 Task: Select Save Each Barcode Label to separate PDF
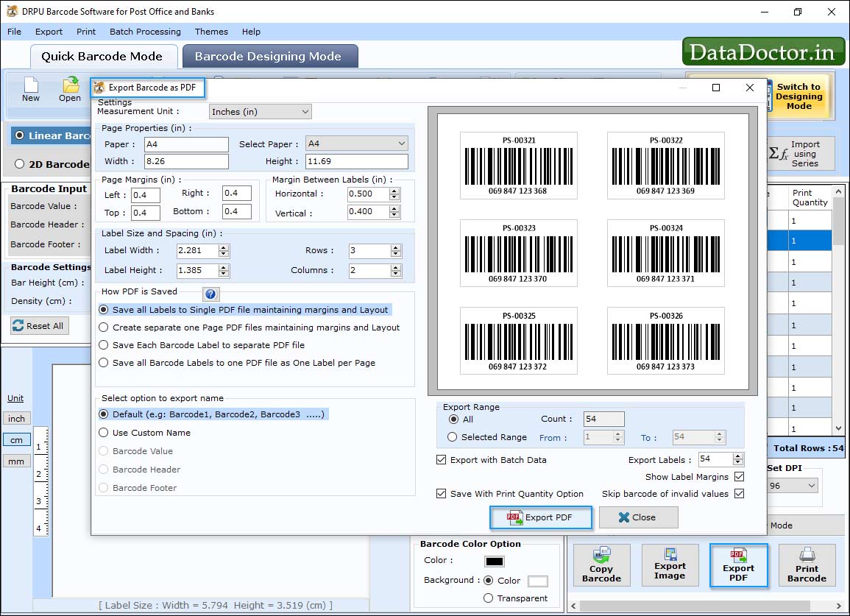point(104,345)
